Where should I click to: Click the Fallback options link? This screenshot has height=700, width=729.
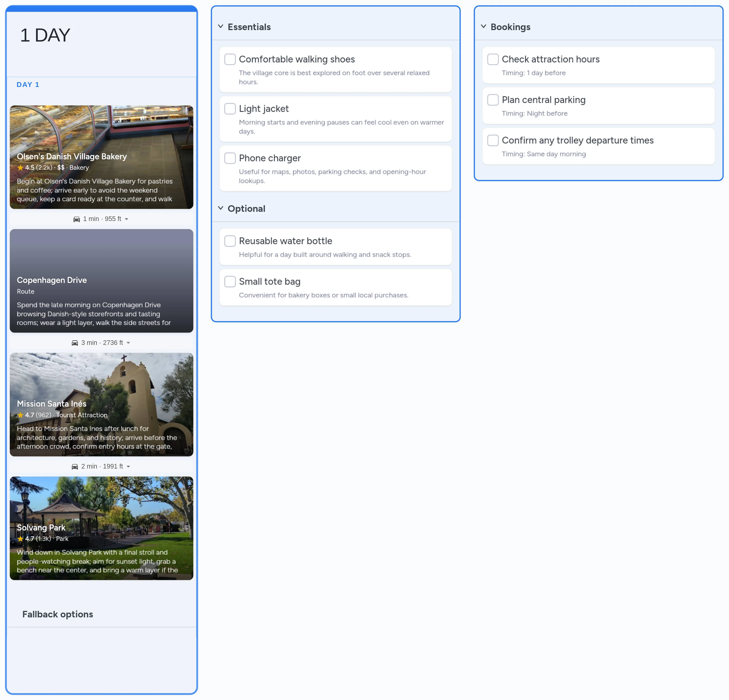click(x=58, y=614)
